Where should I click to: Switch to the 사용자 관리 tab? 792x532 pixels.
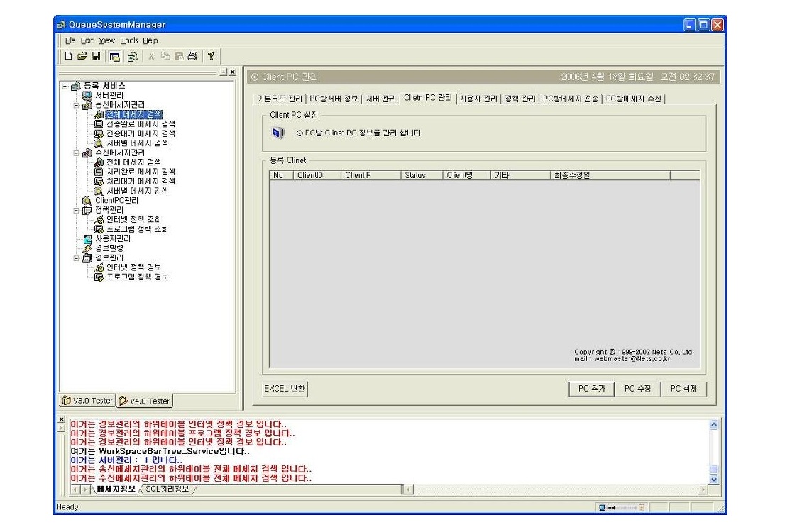point(478,99)
